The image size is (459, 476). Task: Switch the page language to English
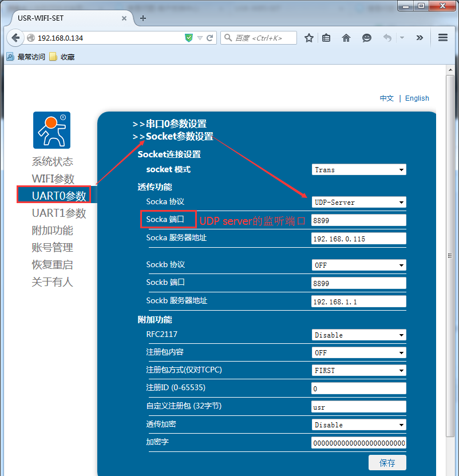pos(417,98)
